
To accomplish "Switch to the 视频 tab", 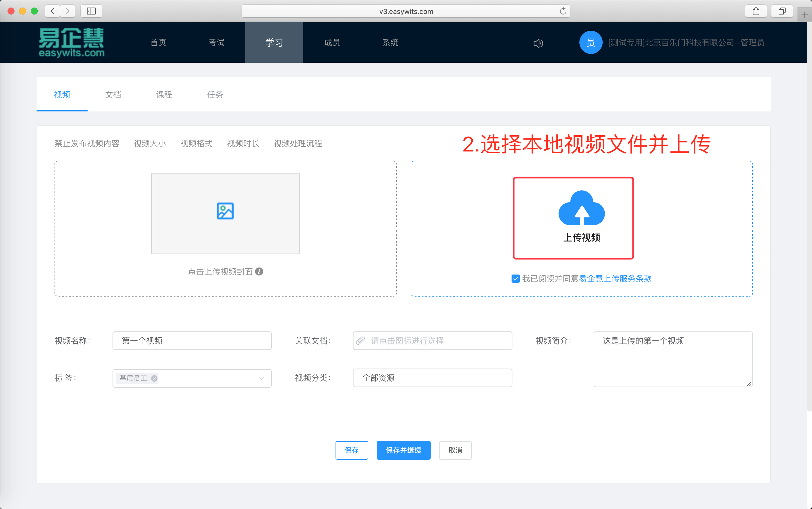I will click(62, 95).
